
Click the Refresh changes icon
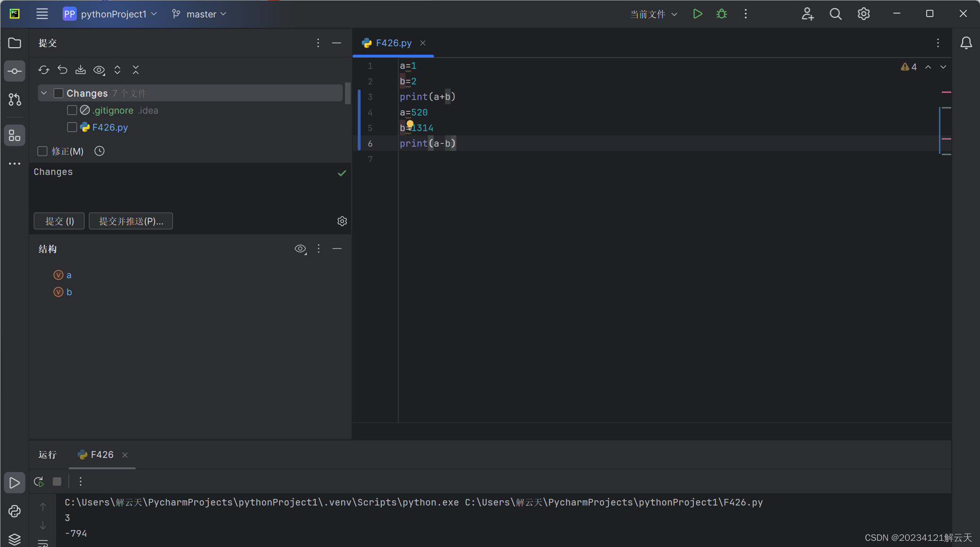click(x=44, y=70)
